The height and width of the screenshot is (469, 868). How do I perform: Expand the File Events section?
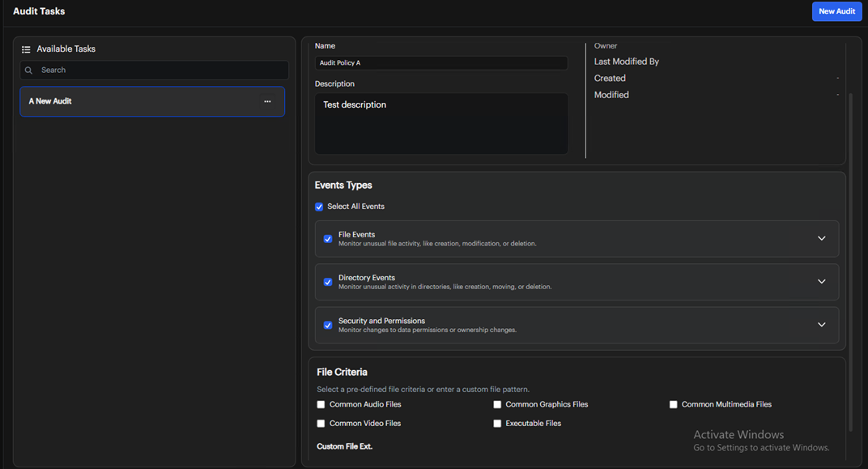point(822,238)
